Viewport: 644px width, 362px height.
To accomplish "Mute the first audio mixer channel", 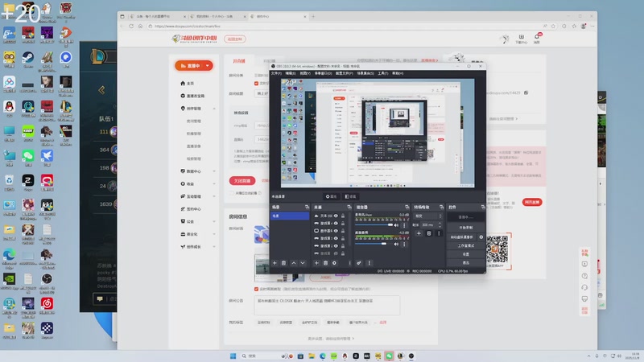I will (396, 225).
